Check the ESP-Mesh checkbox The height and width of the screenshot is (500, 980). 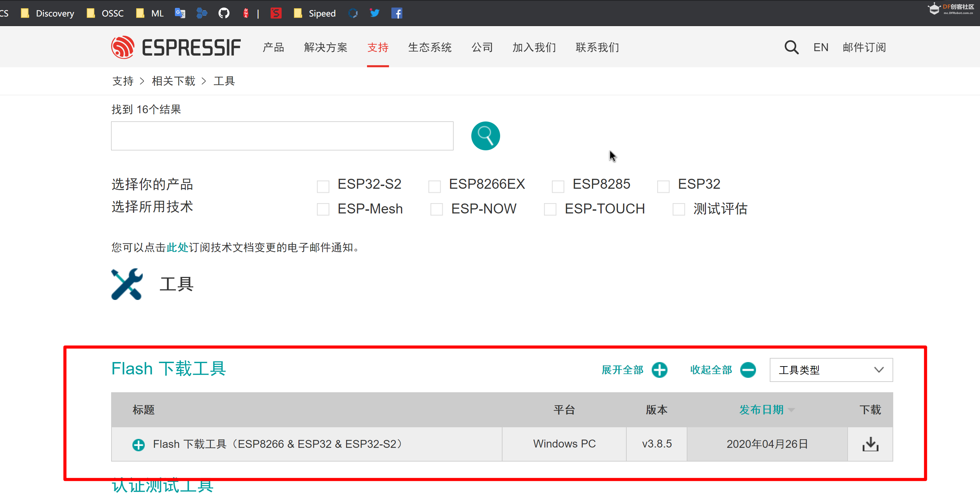click(323, 209)
